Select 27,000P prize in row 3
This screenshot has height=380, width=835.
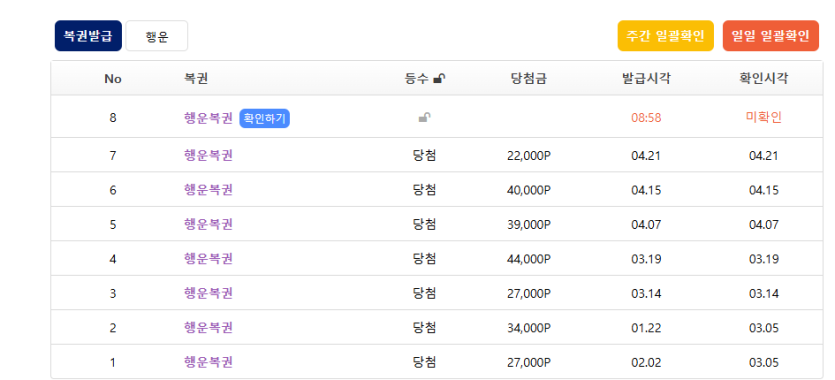click(x=529, y=293)
